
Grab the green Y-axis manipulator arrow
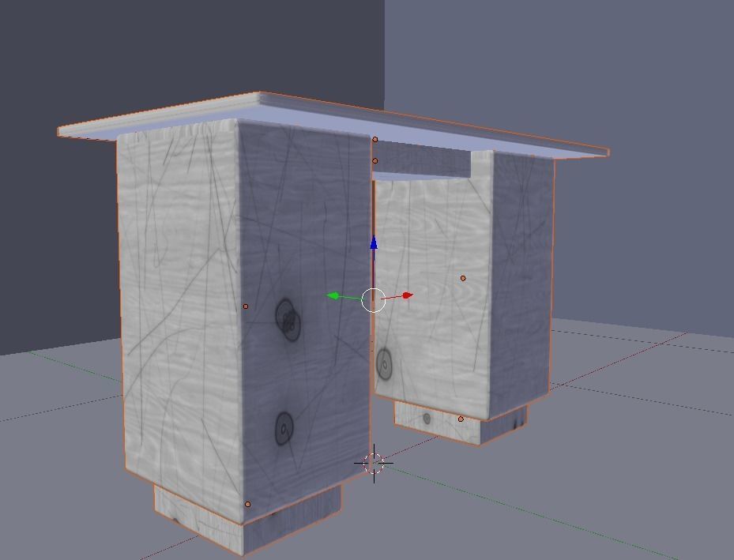(x=333, y=295)
